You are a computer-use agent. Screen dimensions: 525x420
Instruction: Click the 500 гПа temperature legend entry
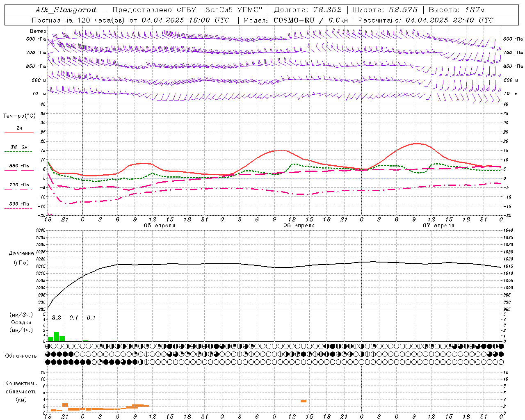[x=19, y=204]
